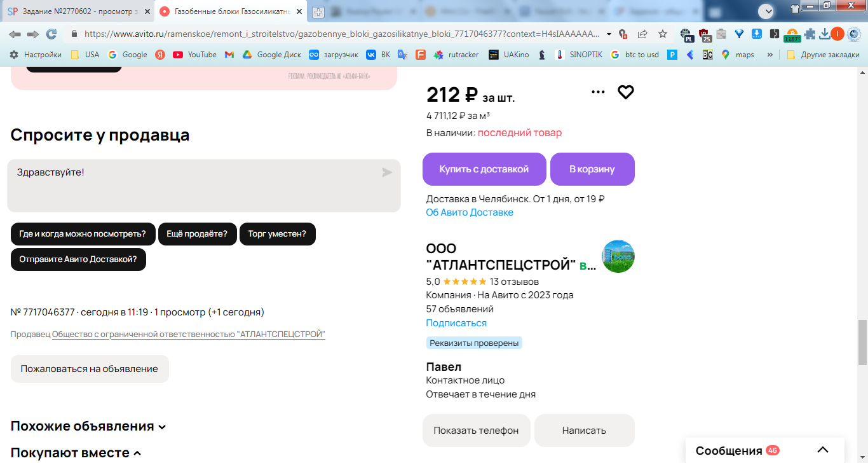The width and height of the screenshot is (868, 463).
Task: Open the PL globe proxy extension
Action: click(686, 35)
